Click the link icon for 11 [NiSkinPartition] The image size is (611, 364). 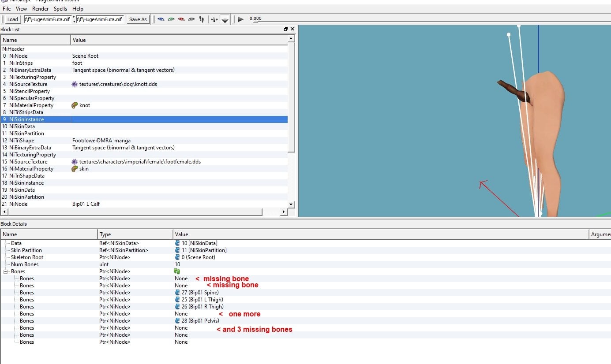(177, 250)
